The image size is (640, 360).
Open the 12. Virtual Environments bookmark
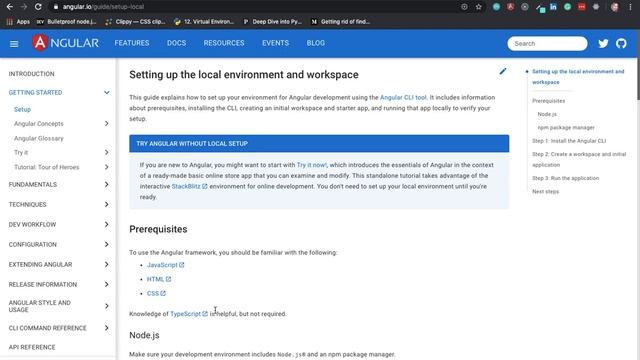pos(204,22)
